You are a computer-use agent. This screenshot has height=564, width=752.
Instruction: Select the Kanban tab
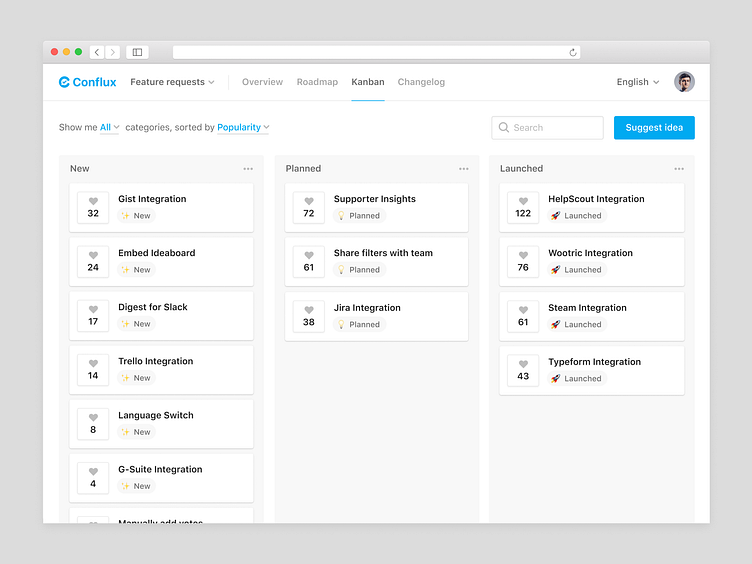(x=368, y=82)
